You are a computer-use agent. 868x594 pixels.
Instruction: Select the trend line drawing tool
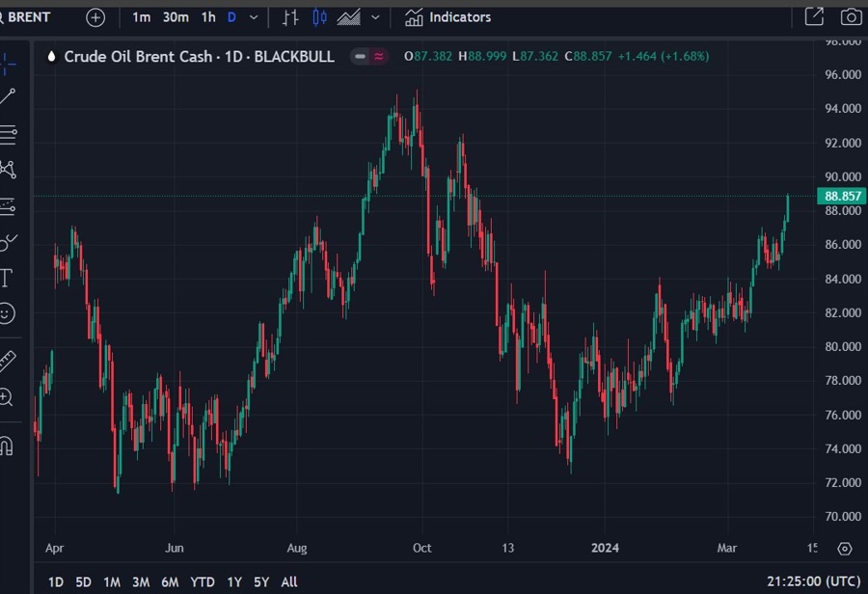pyautogui.click(x=10, y=95)
